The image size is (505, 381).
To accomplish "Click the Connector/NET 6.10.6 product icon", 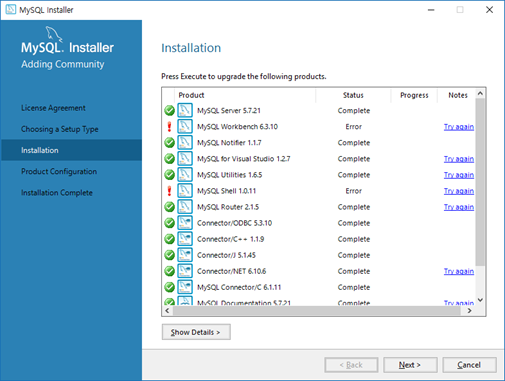I will tap(185, 271).
